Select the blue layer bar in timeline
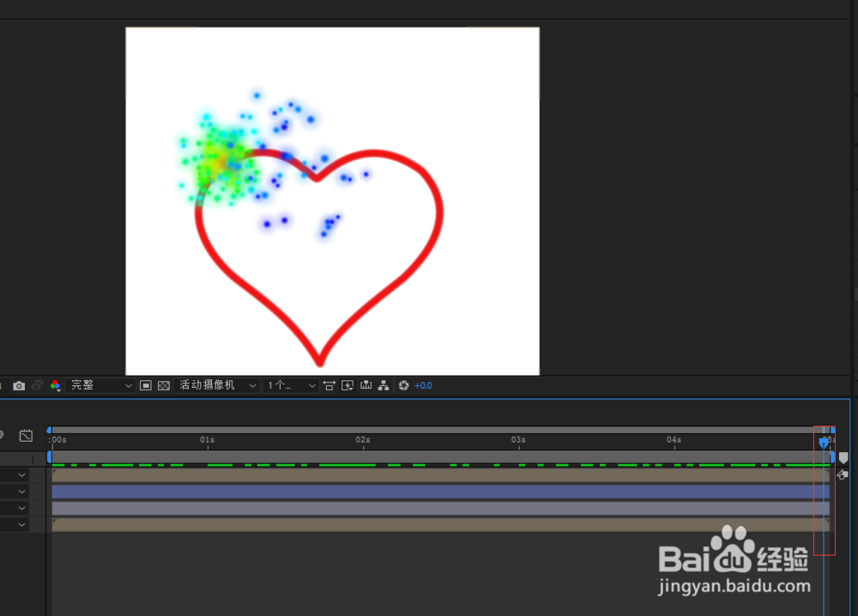 click(440, 492)
